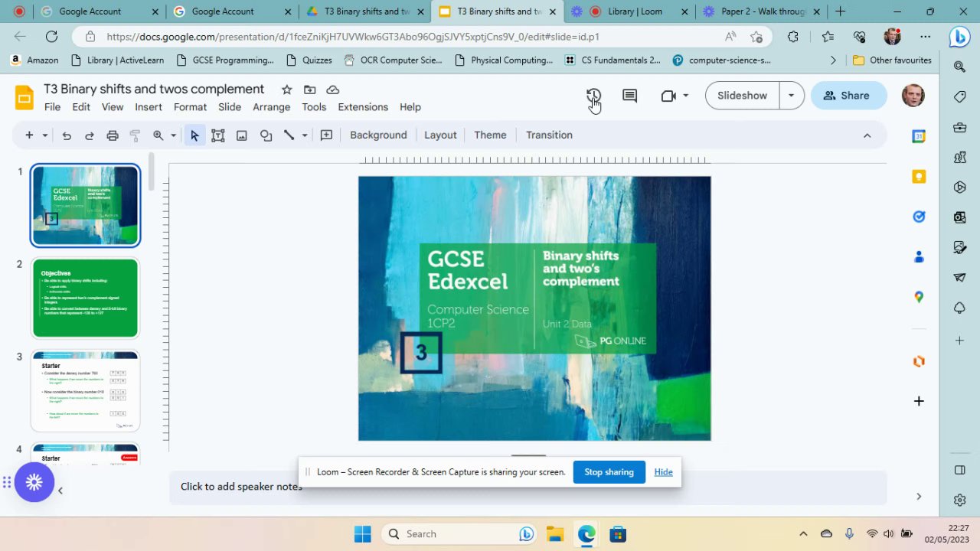Open the Arrange menu
980x551 pixels.
pos(271,107)
